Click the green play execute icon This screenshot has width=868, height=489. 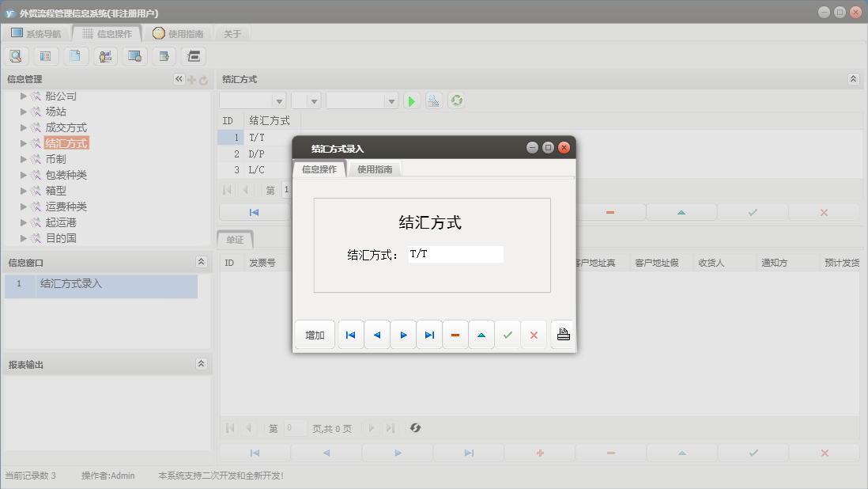pyautogui.click(x=411, y=100)
